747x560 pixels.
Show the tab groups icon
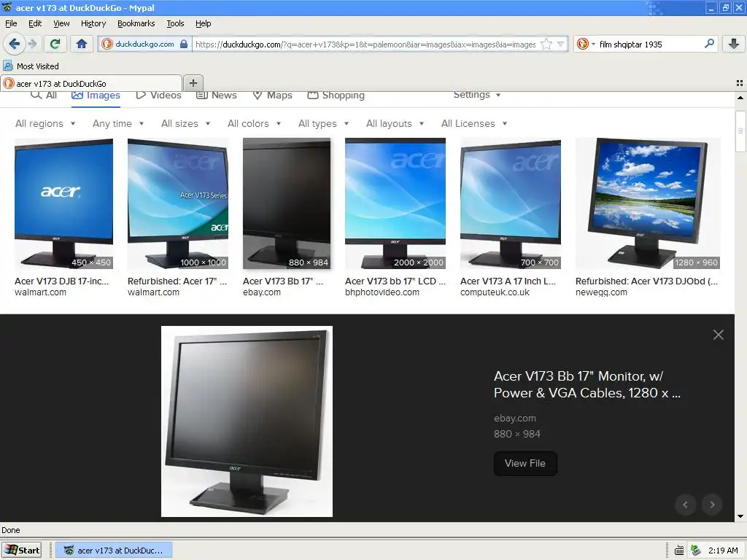pyautogui.click(x=740, y=83)
